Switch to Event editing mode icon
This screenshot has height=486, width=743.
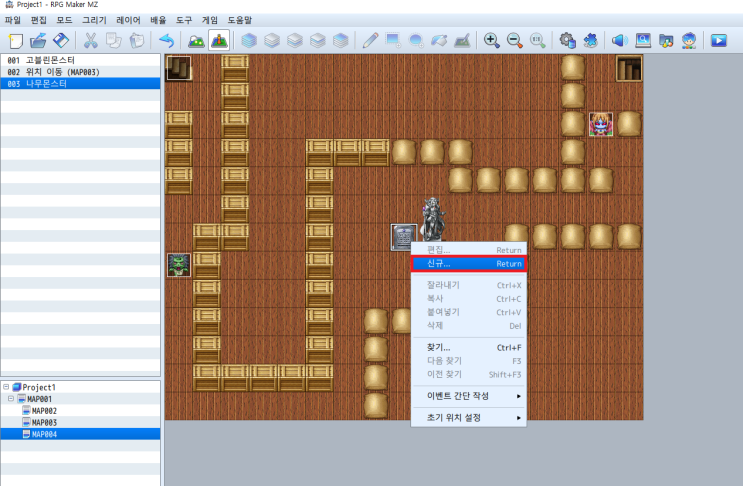219,41
